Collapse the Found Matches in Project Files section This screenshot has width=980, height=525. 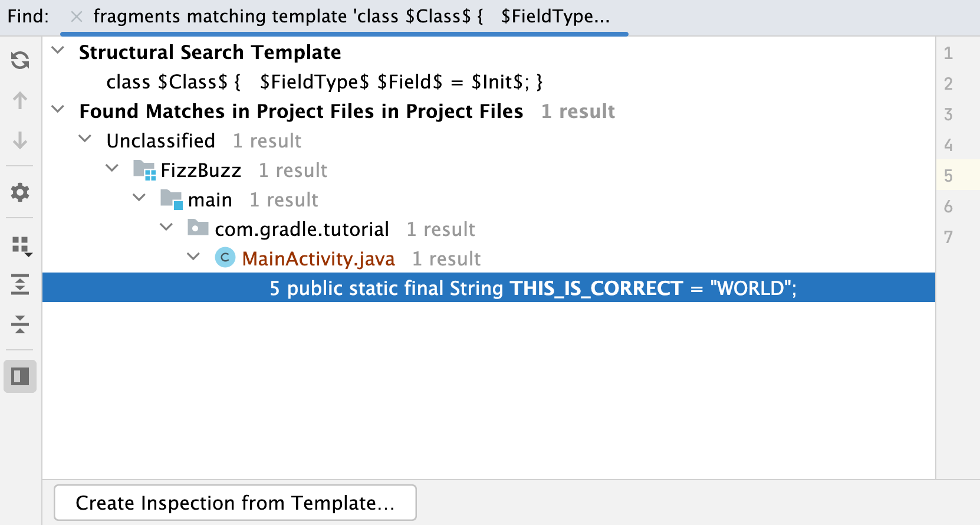57,110
